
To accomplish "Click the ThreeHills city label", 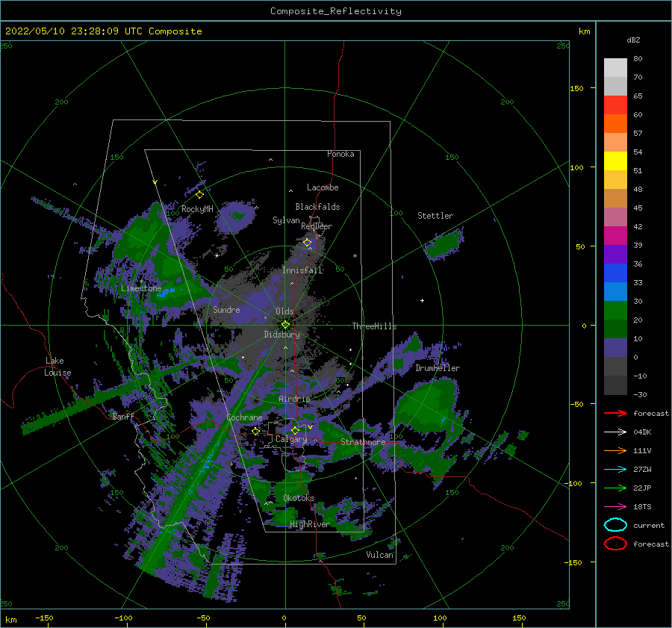I will click(x=375, y=326).
